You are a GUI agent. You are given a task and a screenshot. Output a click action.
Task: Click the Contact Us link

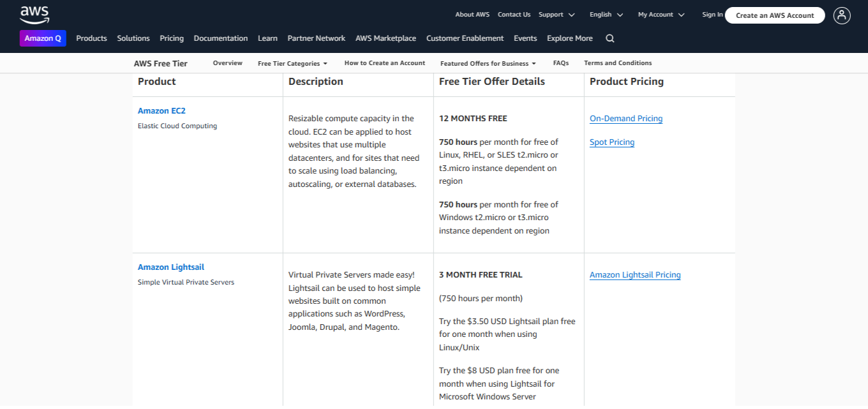514,15
